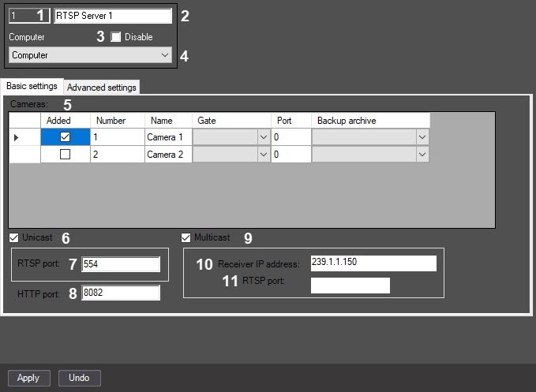Click the empty Multicast RTSP port field
This screenshot has width=536, height=392.
[x=350, y=286]
